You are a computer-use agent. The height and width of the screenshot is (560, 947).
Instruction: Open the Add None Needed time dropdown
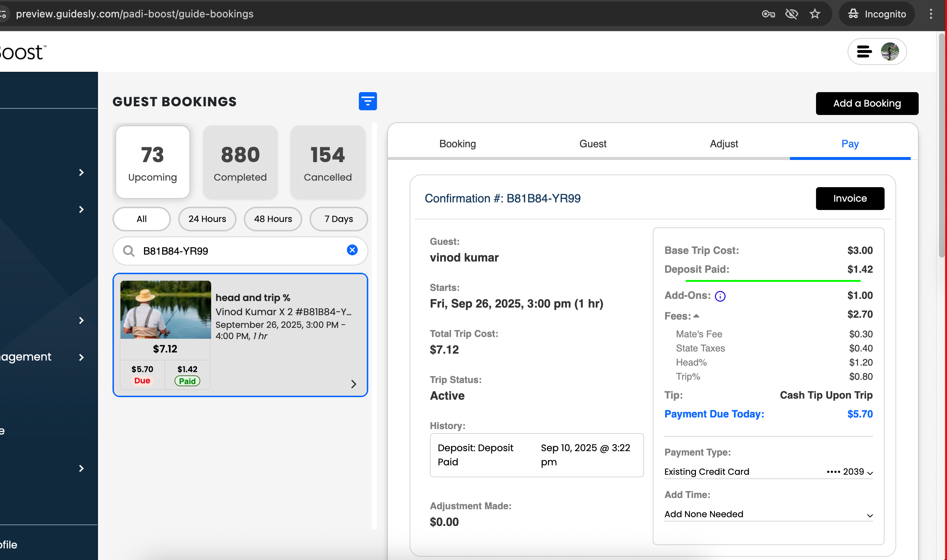click(x=768, y=514)
